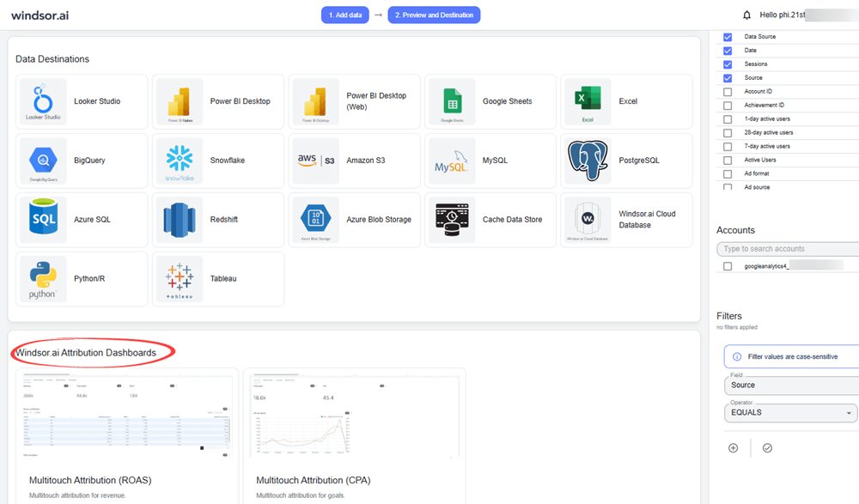
Task: Choose the Snowflake logo
Action: tap(180, 161)
